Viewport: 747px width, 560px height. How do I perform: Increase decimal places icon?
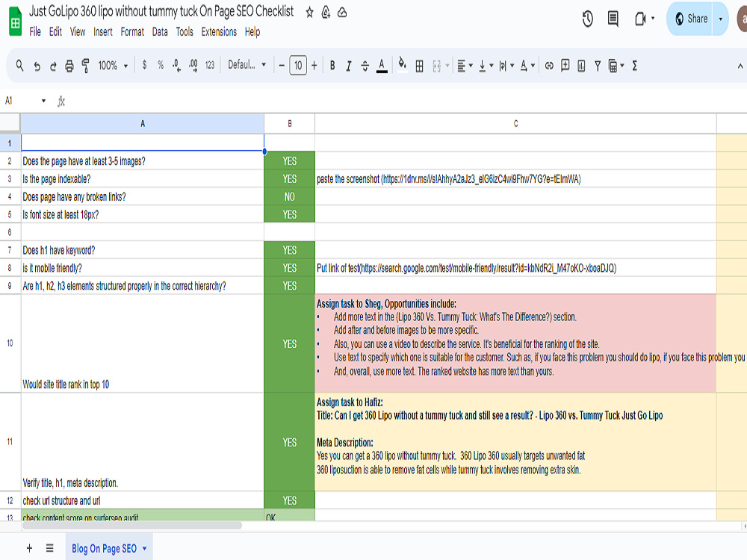click(193, 65)
